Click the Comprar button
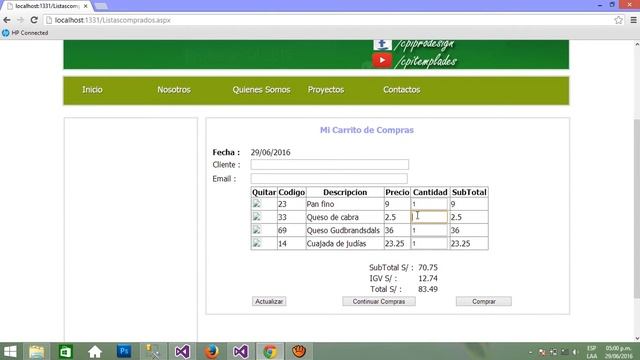 point(484,301)
